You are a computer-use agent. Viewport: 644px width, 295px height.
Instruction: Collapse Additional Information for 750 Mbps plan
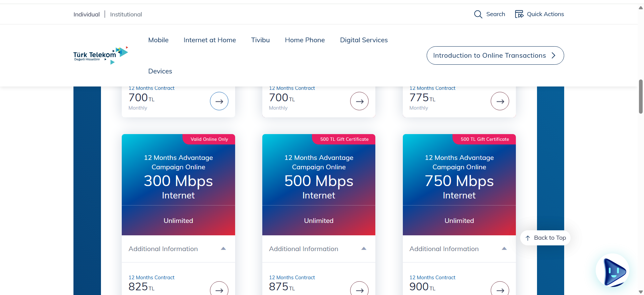[504, 249]
